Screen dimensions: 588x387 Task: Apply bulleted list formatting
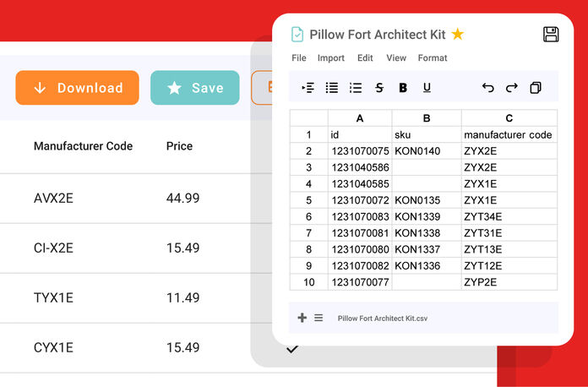click(x=332, y=87)
